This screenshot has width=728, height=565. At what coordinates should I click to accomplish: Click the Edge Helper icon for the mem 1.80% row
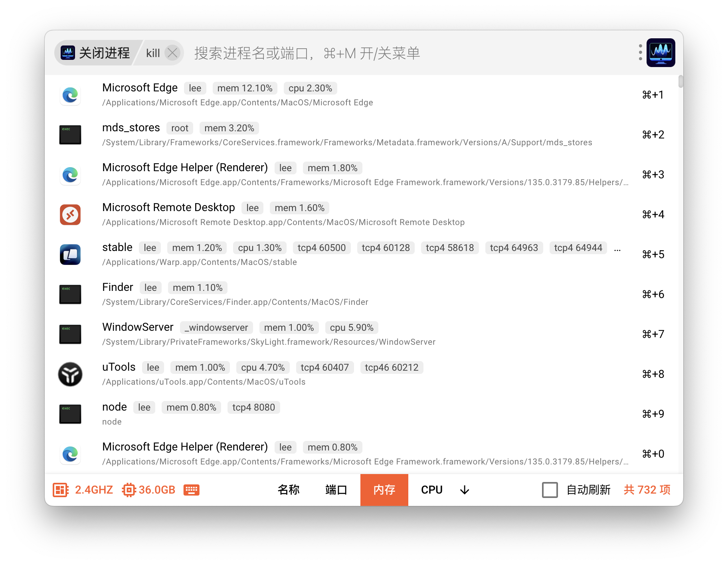tap(70, 175)
